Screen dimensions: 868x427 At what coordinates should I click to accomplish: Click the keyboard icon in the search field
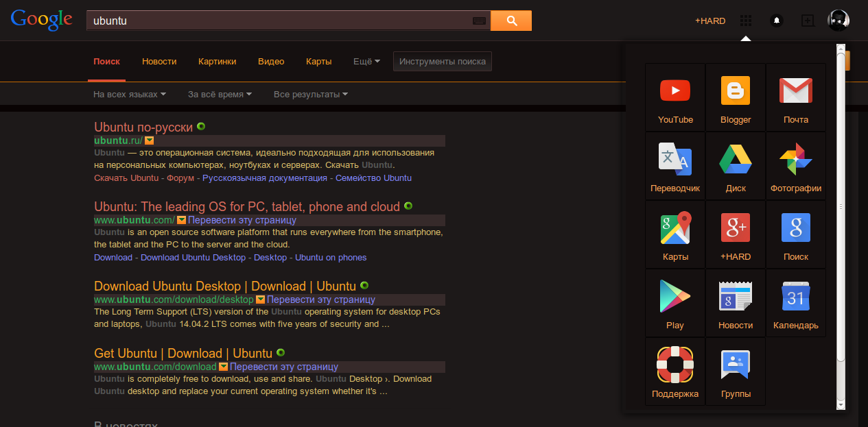(x=479, y=21)
